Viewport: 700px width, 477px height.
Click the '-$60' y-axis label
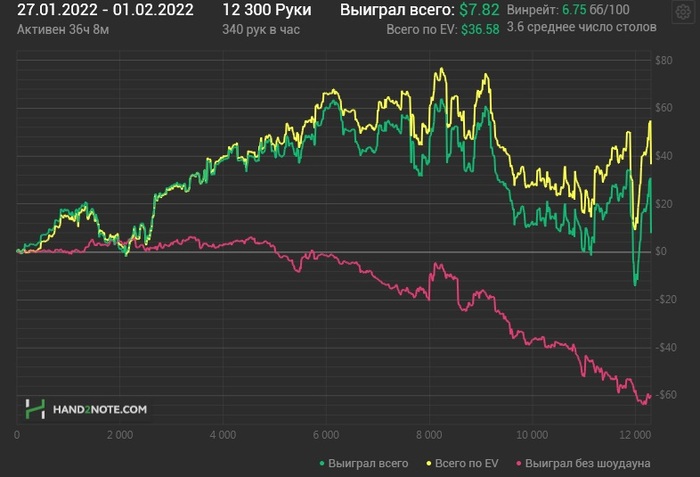(x=666, y=395)
